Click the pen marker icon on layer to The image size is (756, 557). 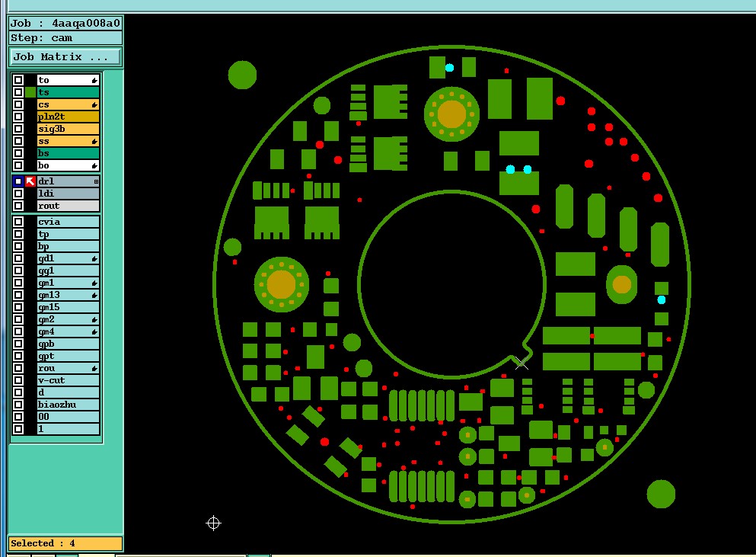coord(94,80)
